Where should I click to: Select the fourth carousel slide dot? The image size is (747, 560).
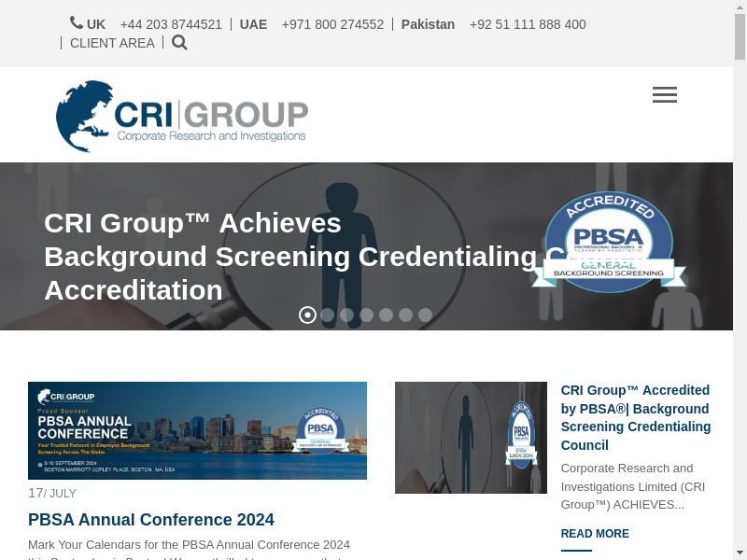tap(366, 315)
